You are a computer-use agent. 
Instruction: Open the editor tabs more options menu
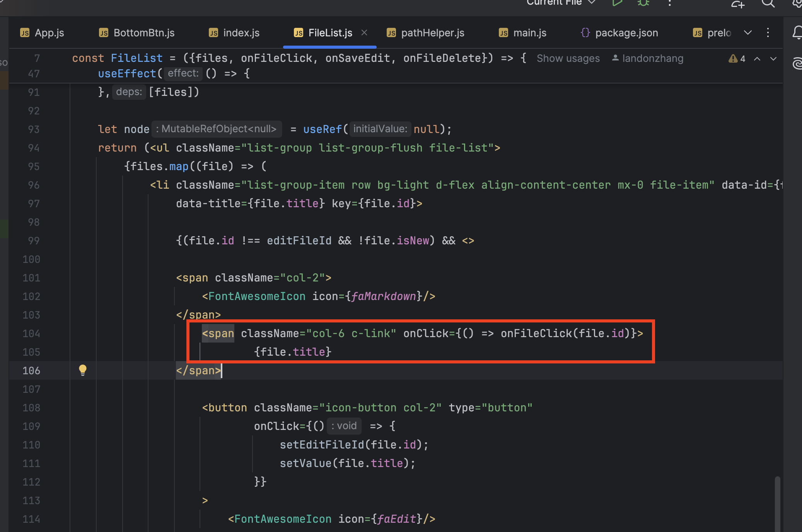tap(768, 32)
